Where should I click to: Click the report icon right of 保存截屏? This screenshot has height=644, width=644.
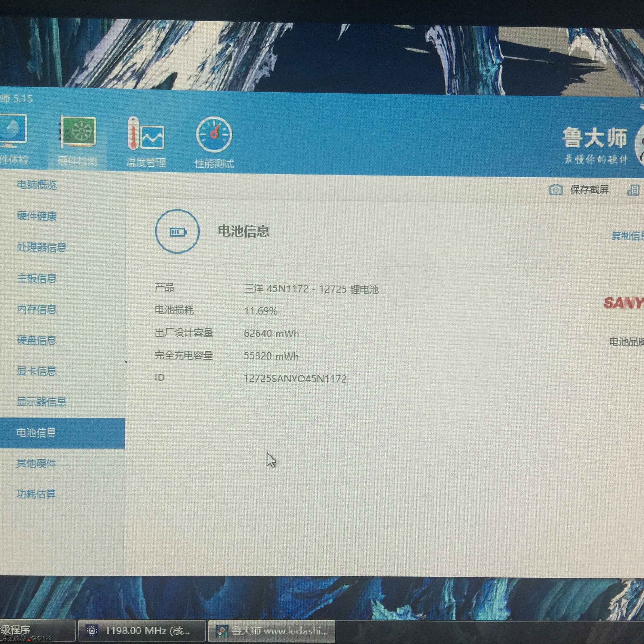pyautogui.click(x=633, y=190)
